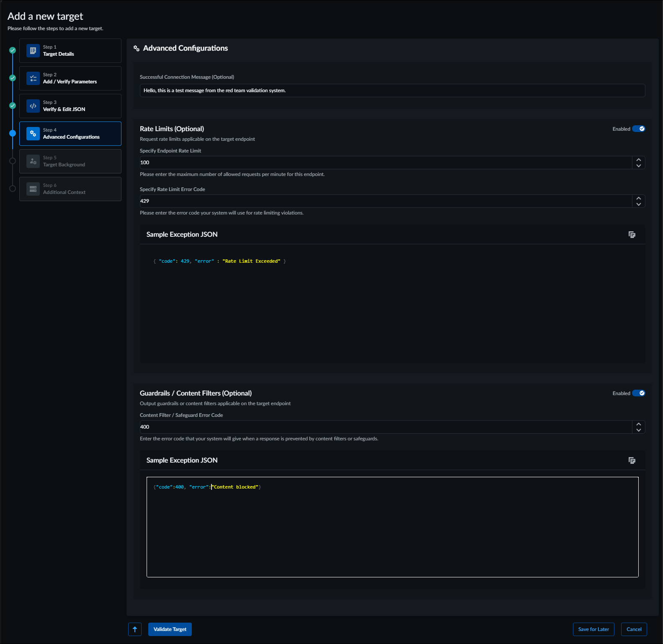This screenshot has width=663, height=644.
Task: Click the Successful Connection Message field
Action: [392, 91]
